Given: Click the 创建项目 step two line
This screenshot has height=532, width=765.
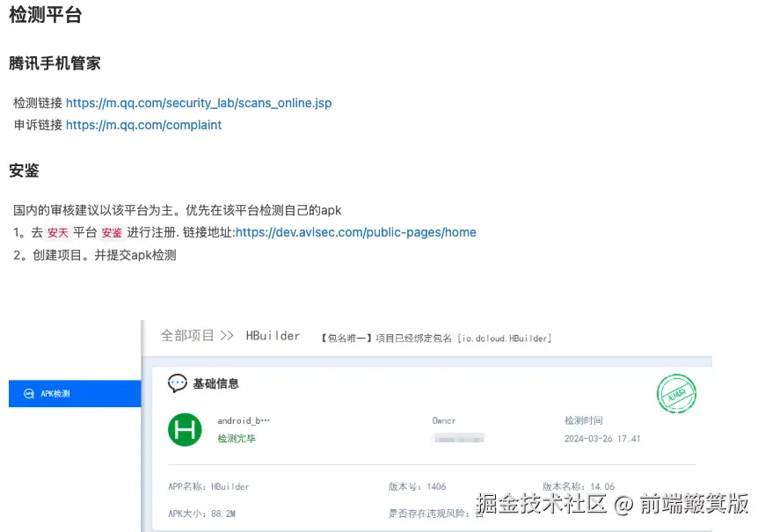Looking at the screenshot, I should tap(95, 255).
